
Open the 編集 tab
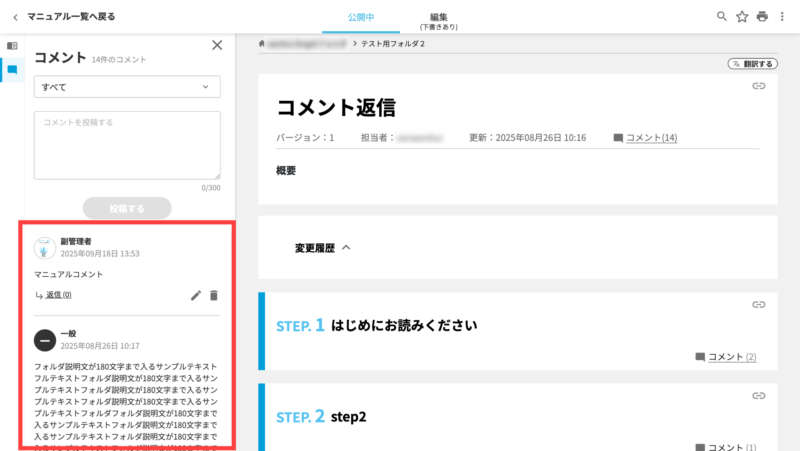point(438,21)
